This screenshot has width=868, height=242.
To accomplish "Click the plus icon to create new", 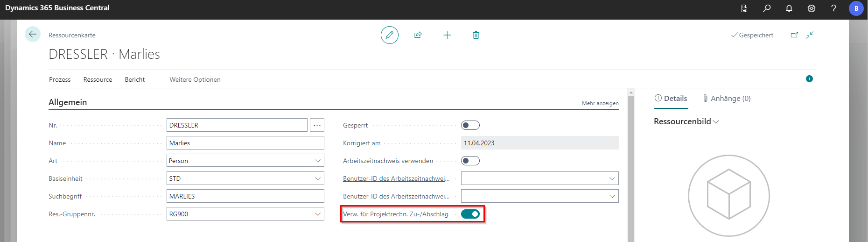I will 447,35.
